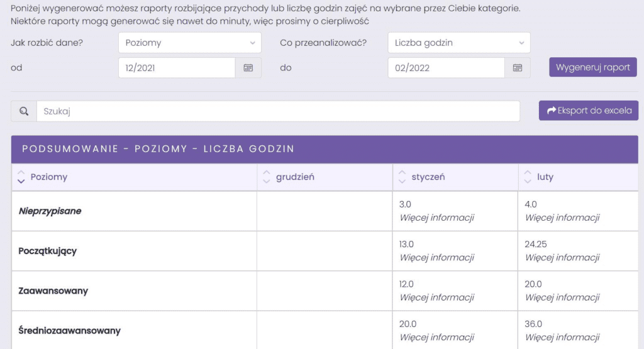Open Więcej informacji for Początkujący in luty

pyautogui.click(x=562, y=257)
